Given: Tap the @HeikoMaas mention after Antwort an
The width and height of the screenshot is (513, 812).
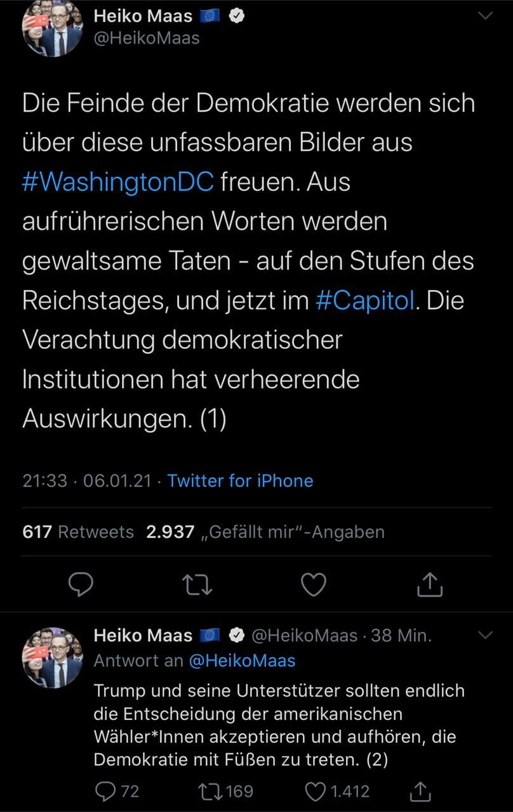Looking at the screenshot, I should pos(242,660).
